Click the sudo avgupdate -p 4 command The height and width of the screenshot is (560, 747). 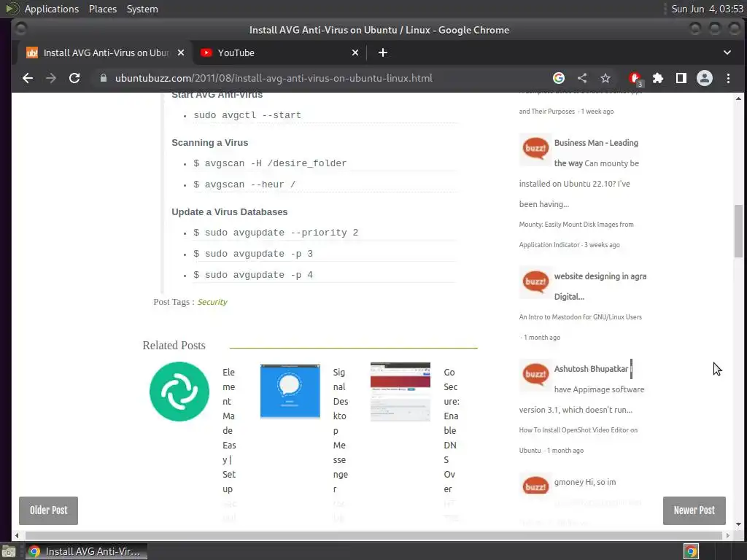click(x=253, y=275)
